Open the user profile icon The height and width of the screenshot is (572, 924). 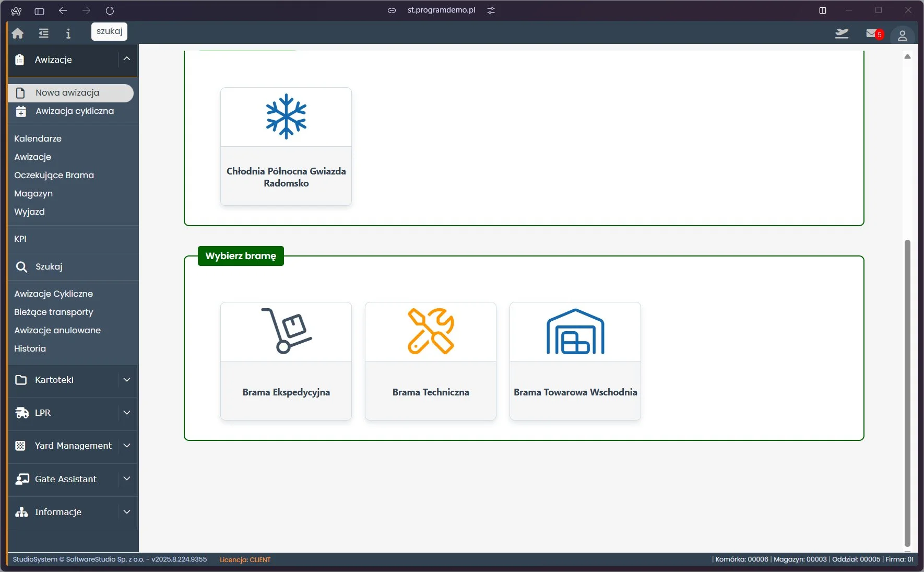[x=902, y=36]
